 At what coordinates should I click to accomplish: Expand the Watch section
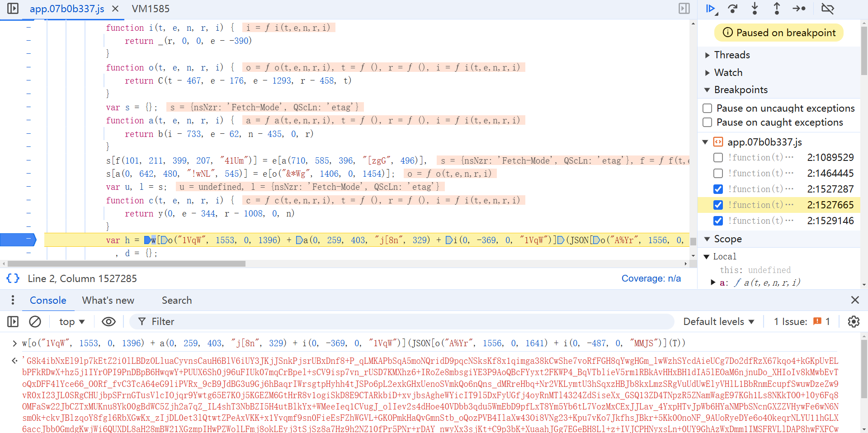(708, 73)
